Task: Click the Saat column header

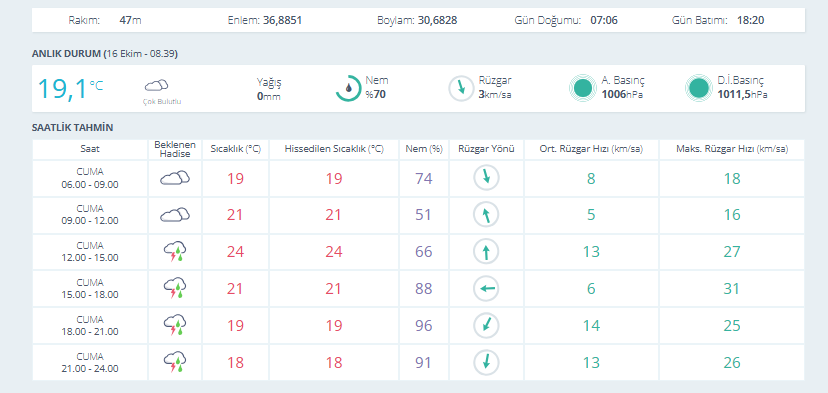Action: [x=90, y=149]
